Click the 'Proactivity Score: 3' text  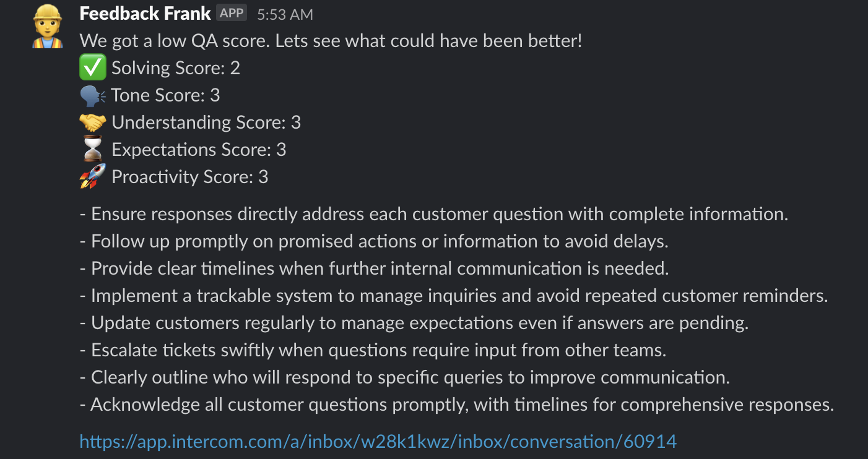(x=190, y=177)
